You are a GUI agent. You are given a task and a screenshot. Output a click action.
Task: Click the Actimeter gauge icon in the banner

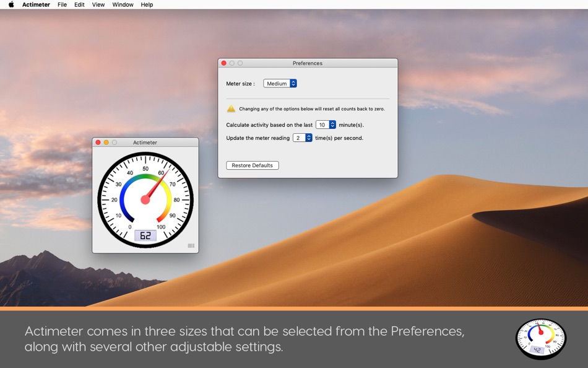coord(540,339)
